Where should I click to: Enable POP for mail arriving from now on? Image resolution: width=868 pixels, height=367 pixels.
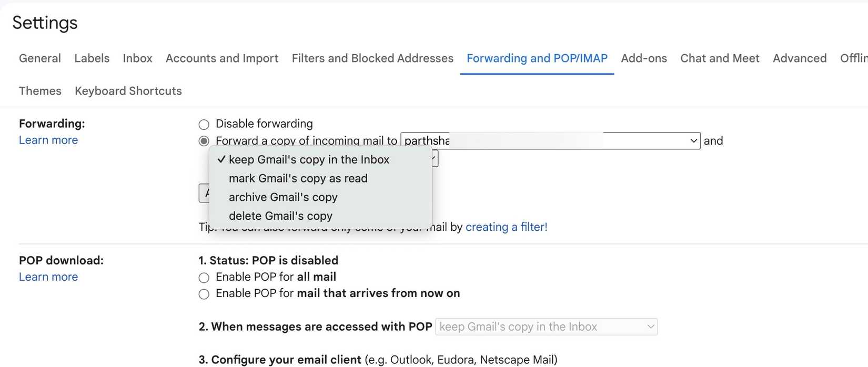tap(204, 294)
